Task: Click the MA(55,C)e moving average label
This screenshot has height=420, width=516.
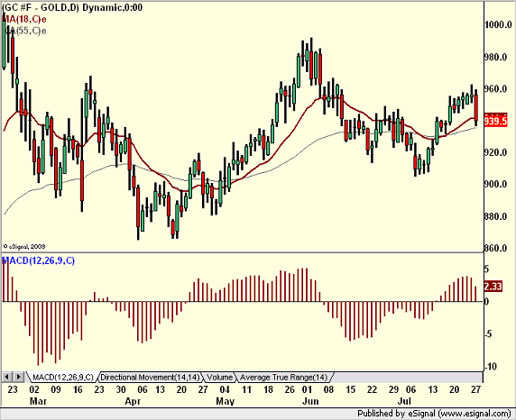Action: coord(24,31)
